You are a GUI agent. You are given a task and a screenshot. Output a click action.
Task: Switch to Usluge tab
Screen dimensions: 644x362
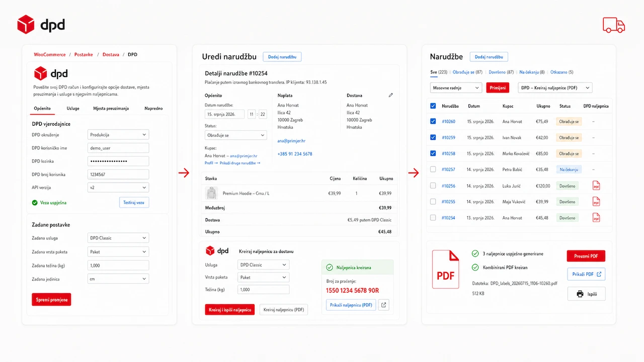[x=73, y=108]
